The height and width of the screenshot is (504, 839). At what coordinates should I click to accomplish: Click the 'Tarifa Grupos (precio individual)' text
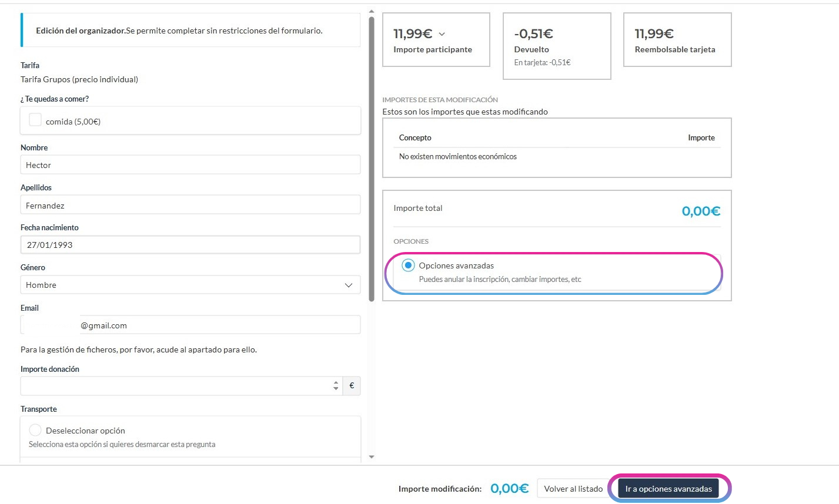[x=79, y=79]
